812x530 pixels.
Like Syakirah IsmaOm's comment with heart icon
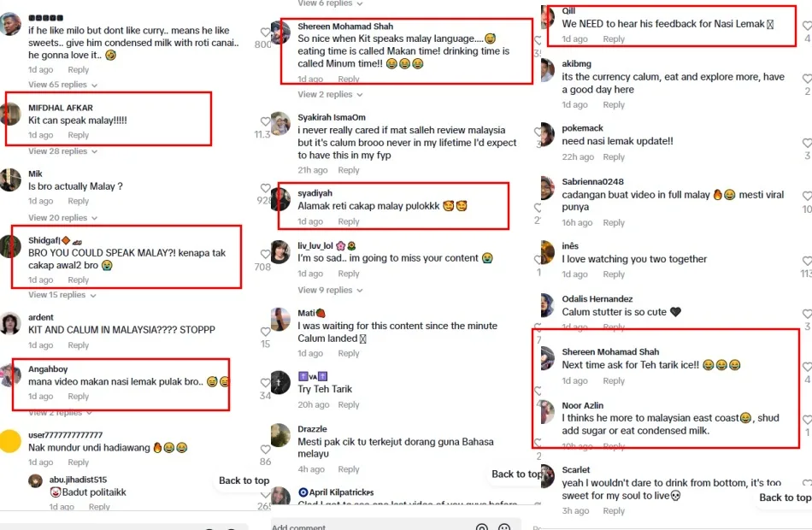[265, 121]
